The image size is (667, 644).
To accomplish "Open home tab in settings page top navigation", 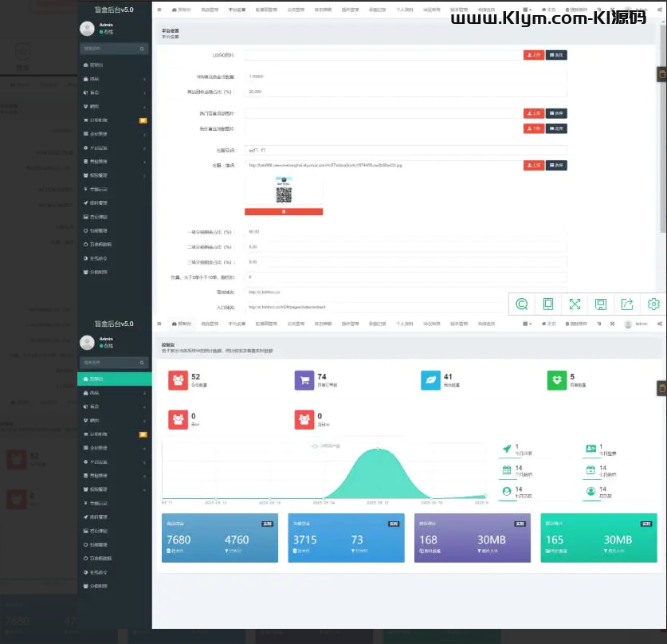I will 182,10.
